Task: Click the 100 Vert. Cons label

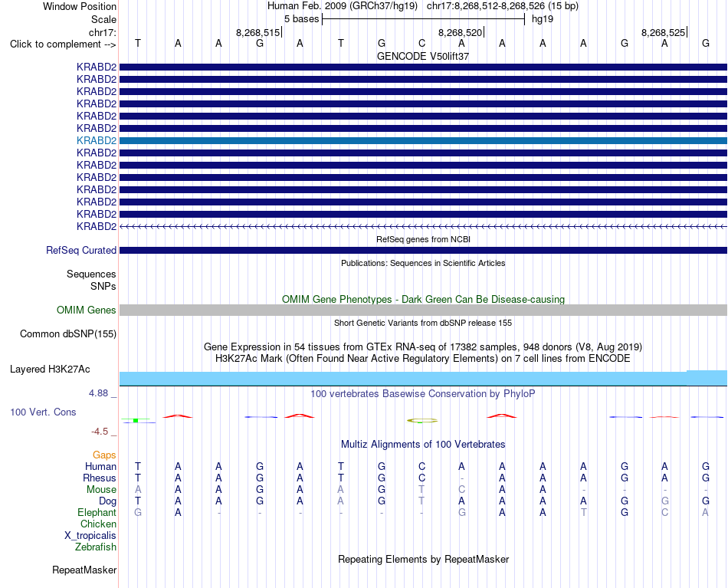Action: pos(43,412)
